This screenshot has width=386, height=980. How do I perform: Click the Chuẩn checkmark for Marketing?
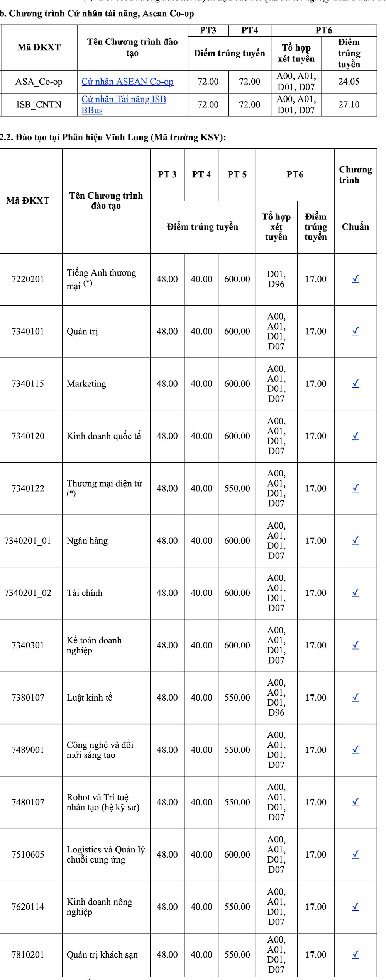356,384
